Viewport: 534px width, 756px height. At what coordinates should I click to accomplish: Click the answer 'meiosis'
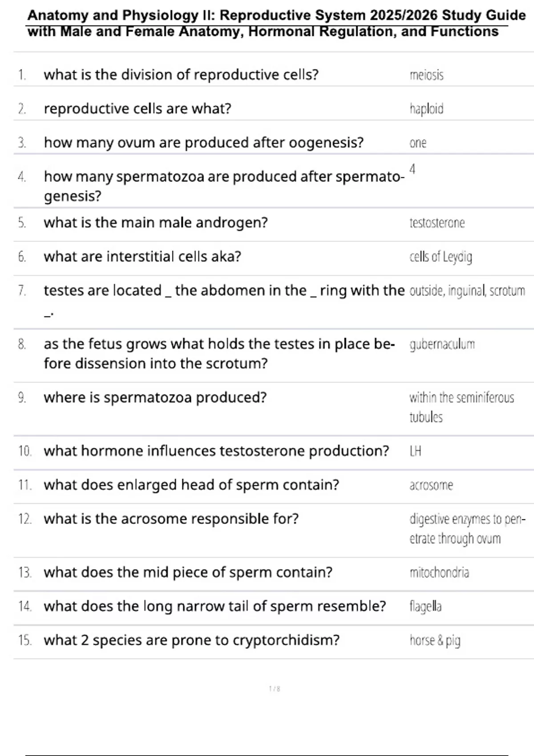426,75
